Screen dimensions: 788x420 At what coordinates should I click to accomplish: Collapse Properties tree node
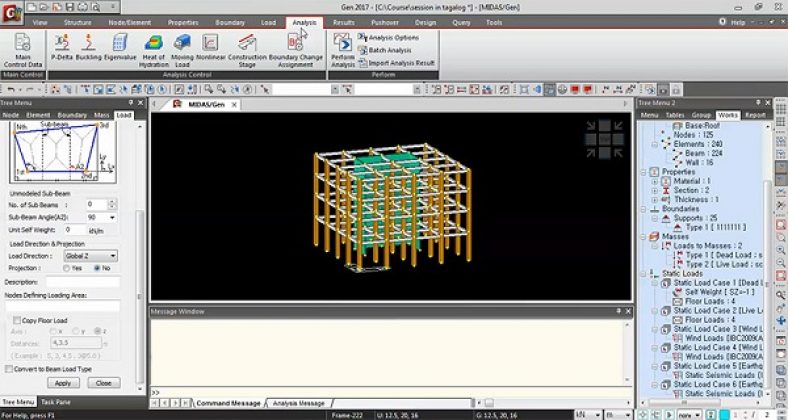pyautogui.click(x=644, y=172)
